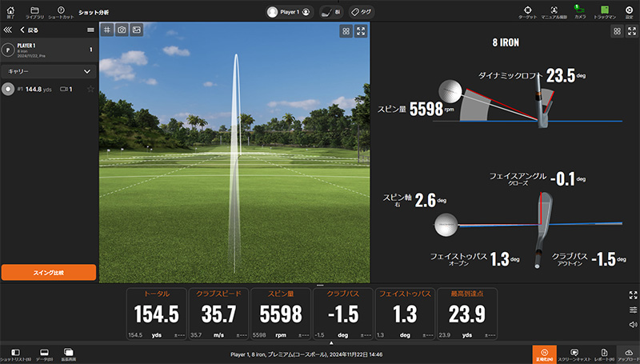Go back with the 戻る button
The image size is (640, 364).
pos(30,30)
